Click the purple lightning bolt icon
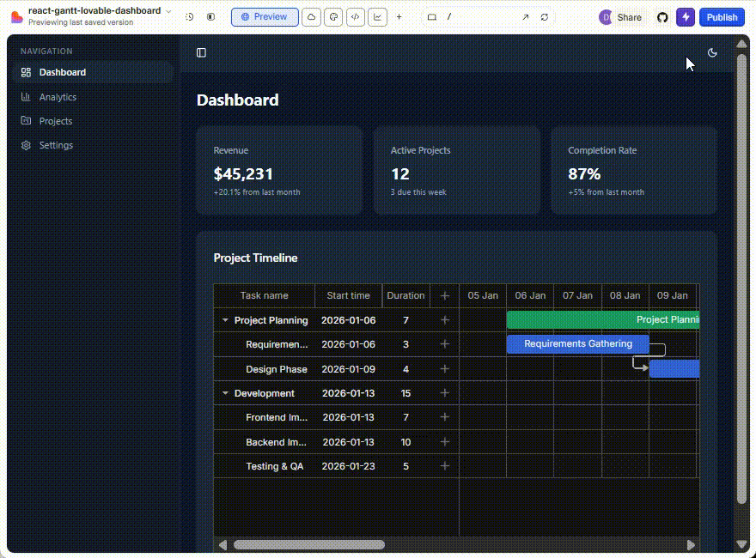 pos(686,17)
